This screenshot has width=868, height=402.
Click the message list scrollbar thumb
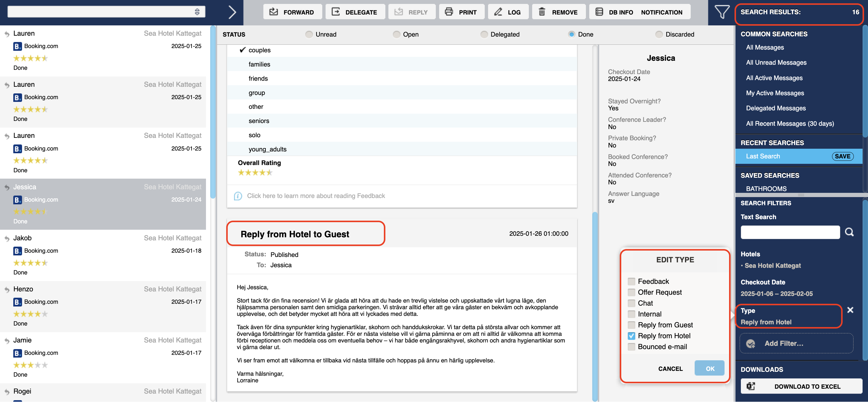pyautogui.click(x=213, y=111)
